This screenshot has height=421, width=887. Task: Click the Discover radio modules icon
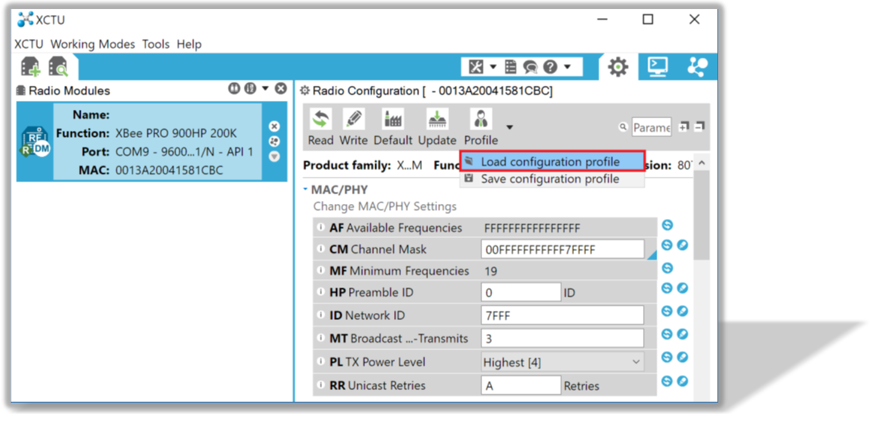coord(58,67)
